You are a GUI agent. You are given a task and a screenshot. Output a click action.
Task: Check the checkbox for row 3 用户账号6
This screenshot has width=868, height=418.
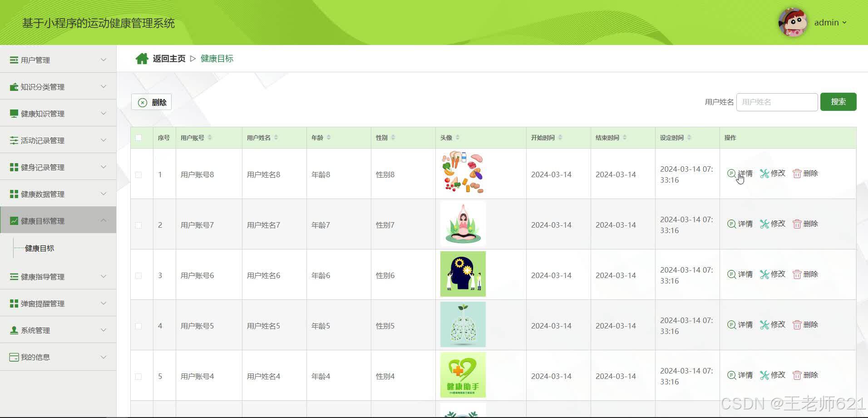138,276
